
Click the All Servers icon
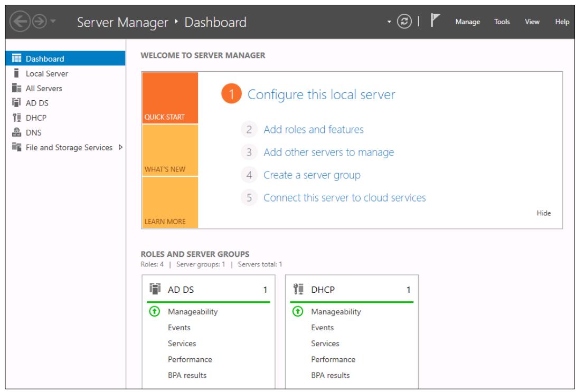click(x=16, y=88)
